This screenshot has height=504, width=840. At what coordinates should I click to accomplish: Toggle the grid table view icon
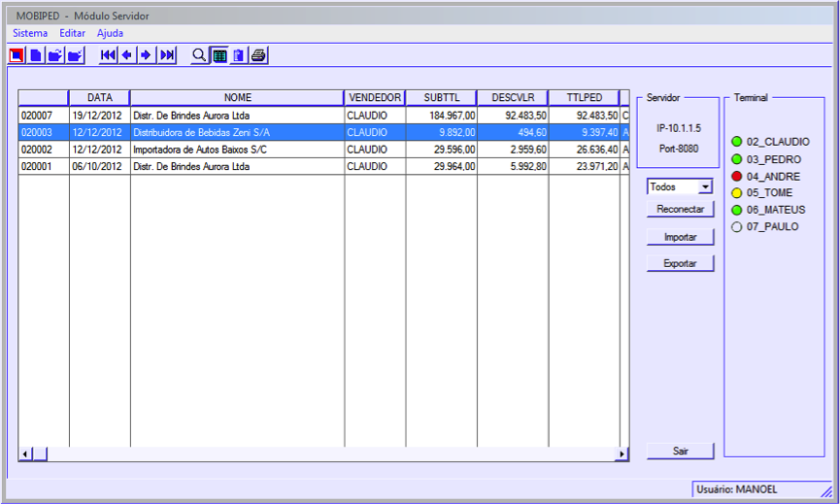point(219,55)
